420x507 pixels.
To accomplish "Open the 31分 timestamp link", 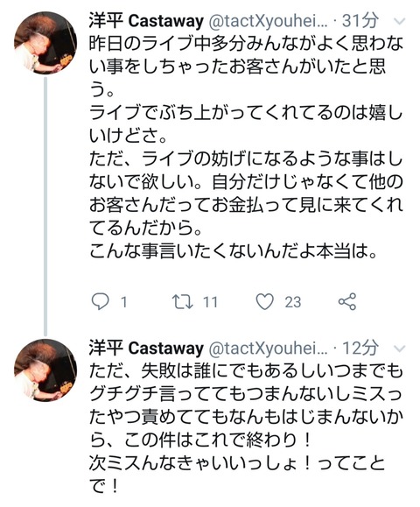I will point(360,21).
